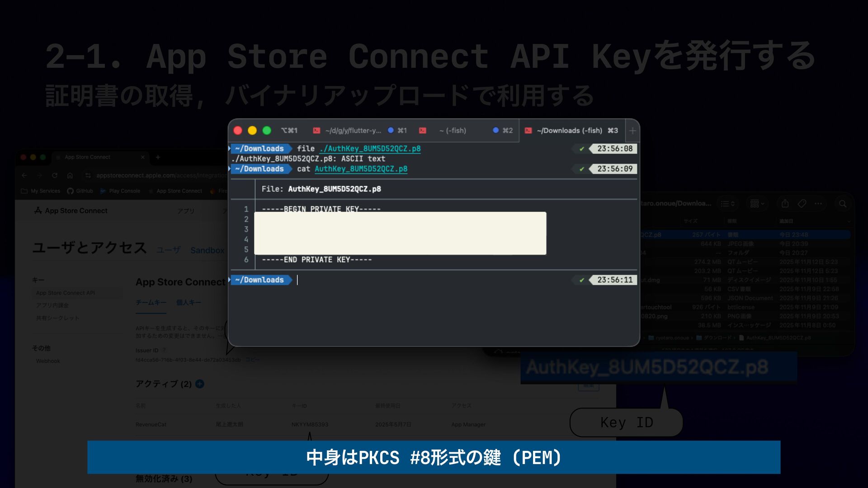Open a new terminal tab with plus
The width and height of the screenshot is (868, 488).
tap(632, 131)
